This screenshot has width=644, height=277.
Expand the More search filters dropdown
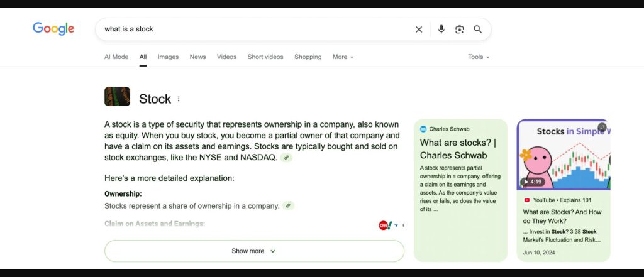(x=343, y=57)
